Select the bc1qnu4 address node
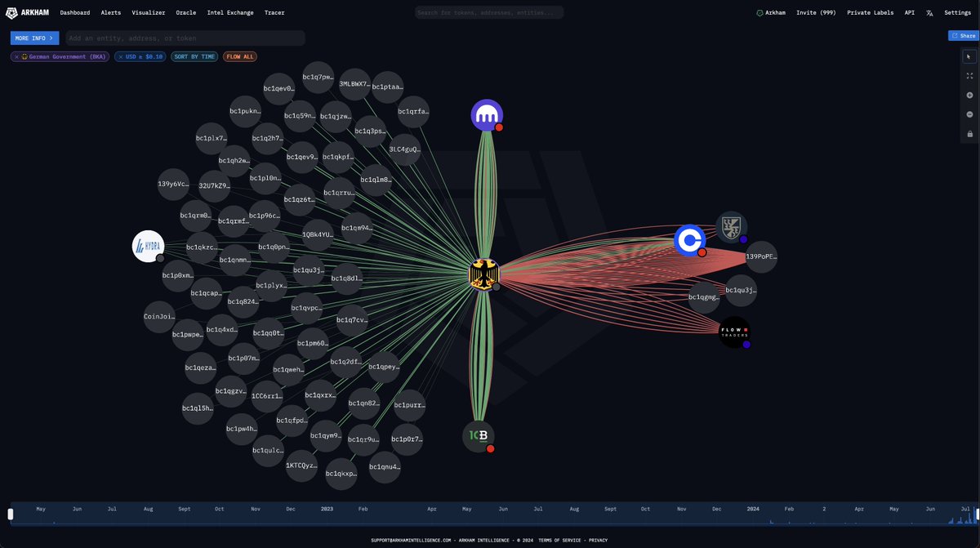980x548 pixels. tap(385, 467)
